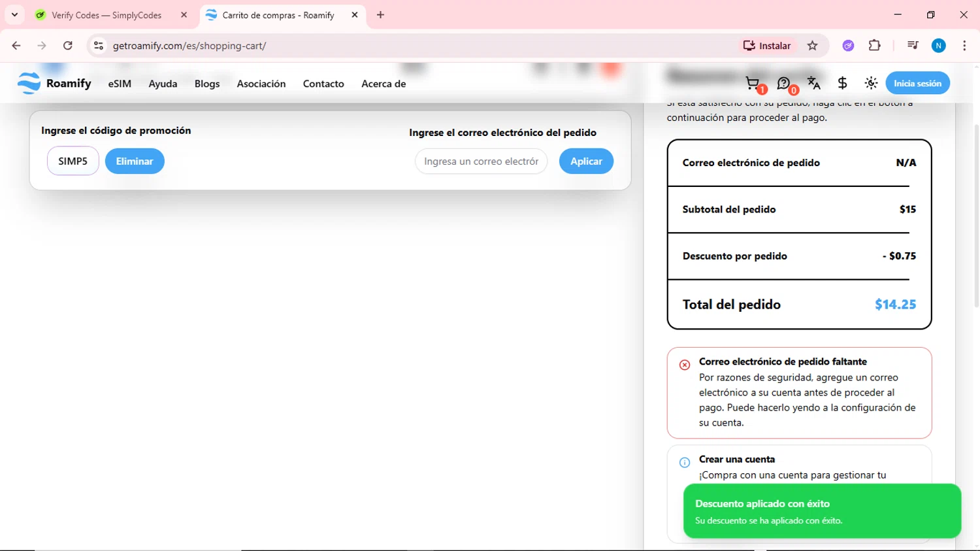Bookmark this page with the star
The height and width of the screenshot is (551, 980).
[812, 46]
